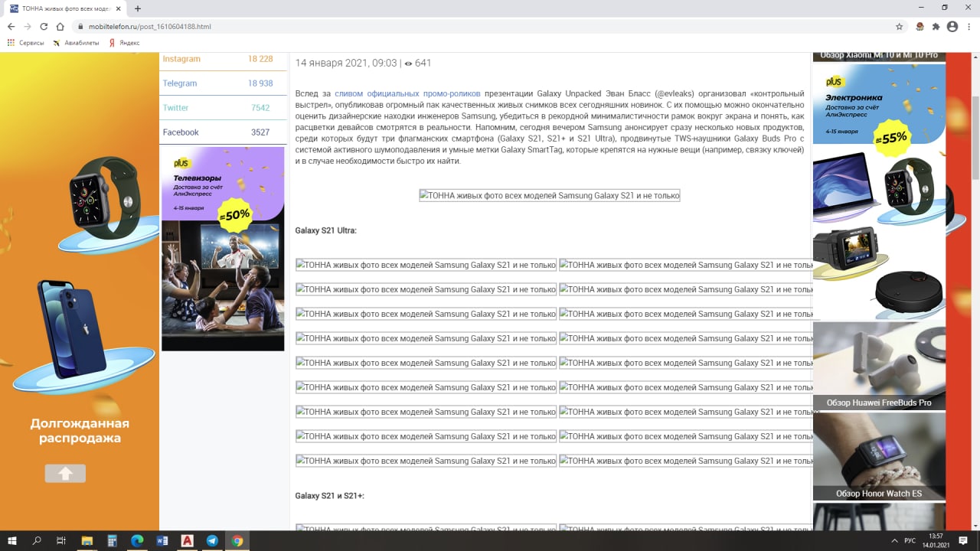Click the extension icon next to the bookmark star
980x551 pixels.
coord(920,26)
